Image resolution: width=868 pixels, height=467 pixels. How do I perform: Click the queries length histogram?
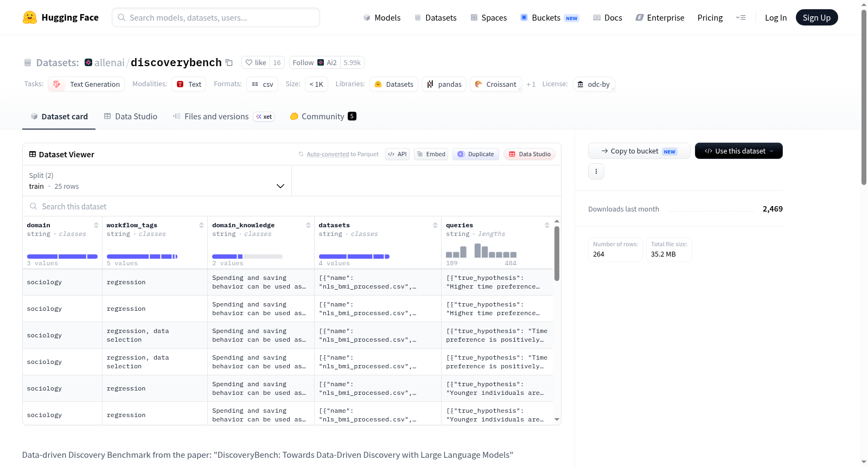tap(481, 251)
